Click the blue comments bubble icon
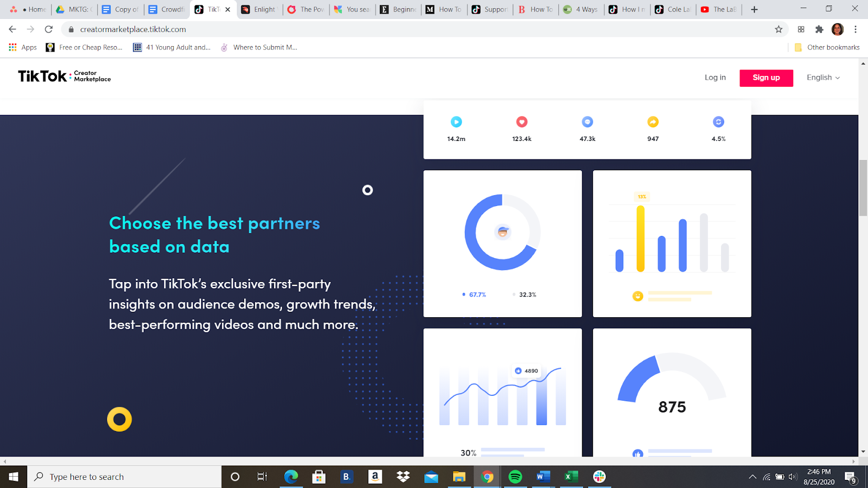This screenshot has width=868, height=488. pos(588,122)
